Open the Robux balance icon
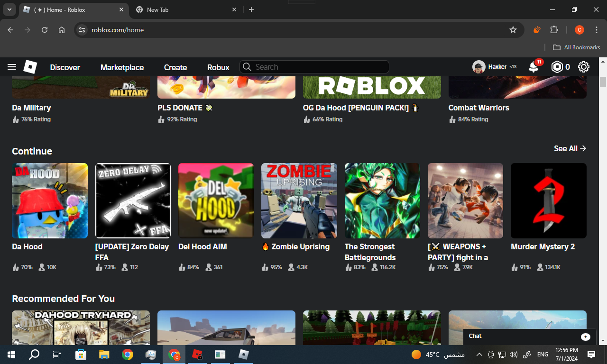Image resolution: width=607 pixels, height=364 pixels. [x=557, y=67]
